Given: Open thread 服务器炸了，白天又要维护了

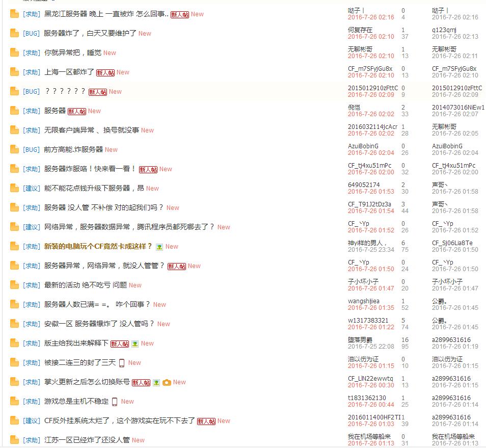Looking at the screenshot, I should [90, 34].
